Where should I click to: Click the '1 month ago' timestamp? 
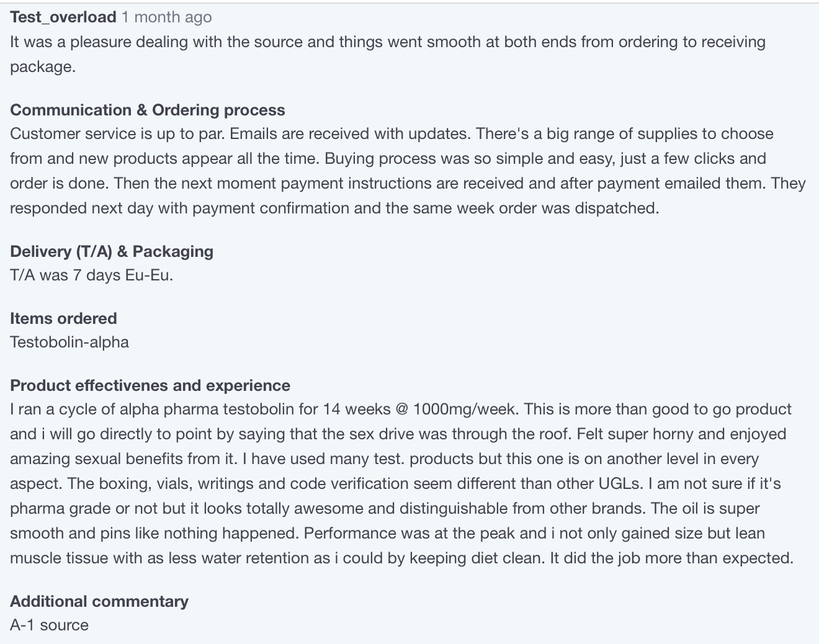click(166, 17)
